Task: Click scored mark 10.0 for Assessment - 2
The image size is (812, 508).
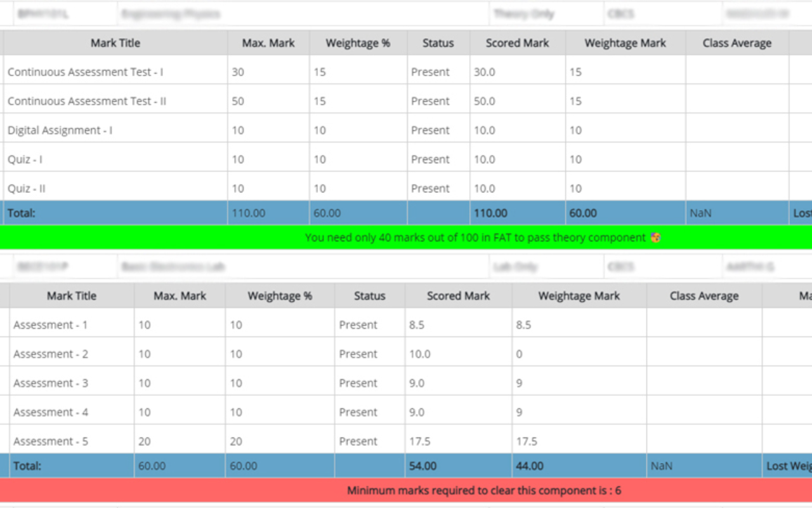Action: coord(420,354)
